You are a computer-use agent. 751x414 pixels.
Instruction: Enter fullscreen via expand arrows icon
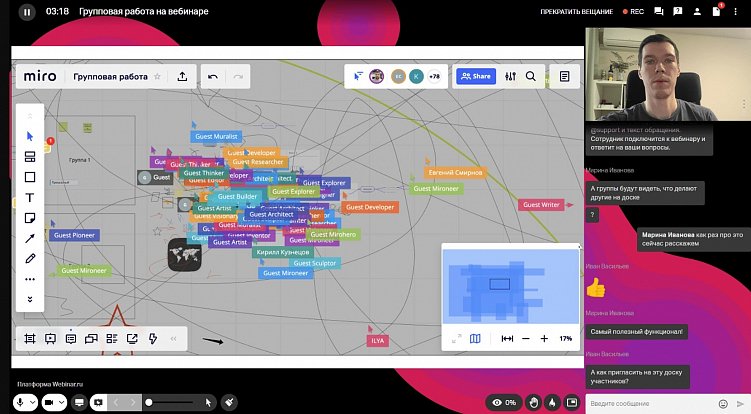point(456,339)
